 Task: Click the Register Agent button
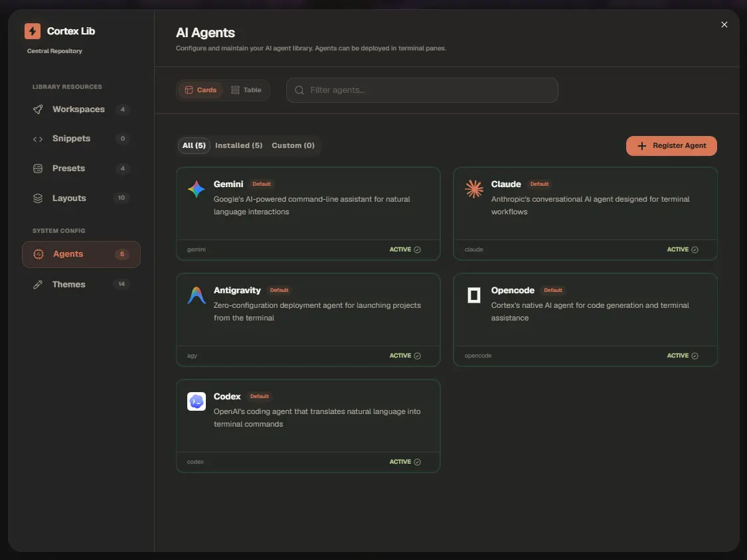point(671,146)
